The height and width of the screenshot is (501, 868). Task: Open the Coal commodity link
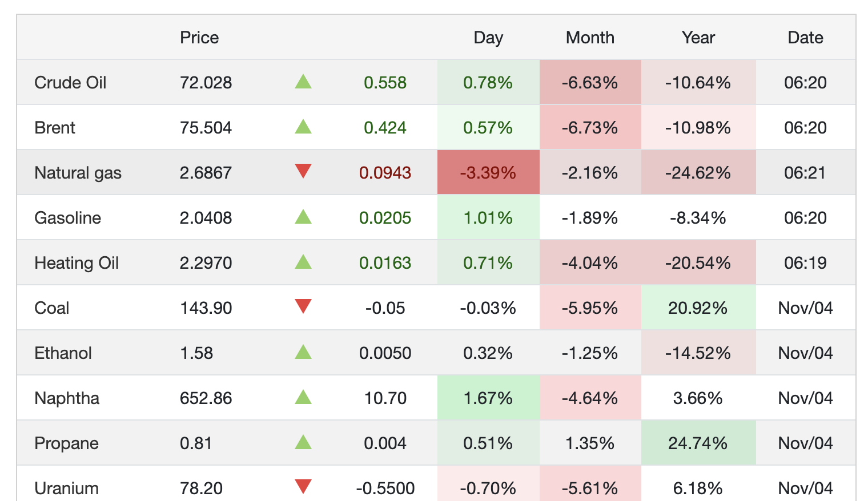(51, 308)
